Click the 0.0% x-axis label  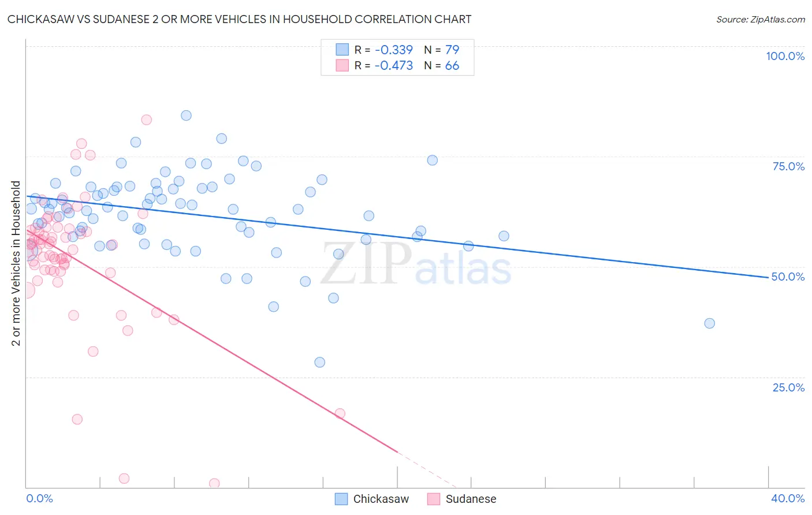[39, 498]
